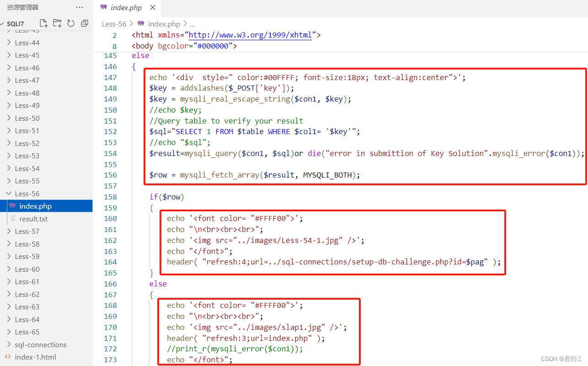Screen dimensions: 588x366
Task: Open the w3.org xhtml namespace link
Action: [x=250, y=35]
